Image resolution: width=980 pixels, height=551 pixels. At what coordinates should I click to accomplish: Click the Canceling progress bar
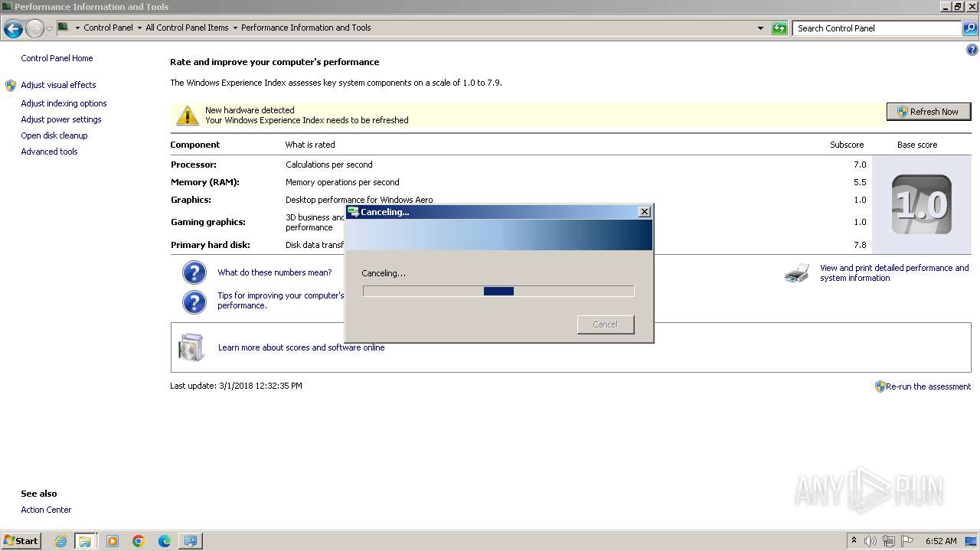pyautogui.click(x=498, y=291)
